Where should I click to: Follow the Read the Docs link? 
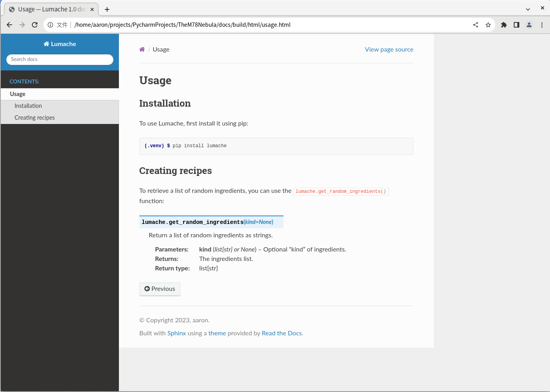pos(282,333)
